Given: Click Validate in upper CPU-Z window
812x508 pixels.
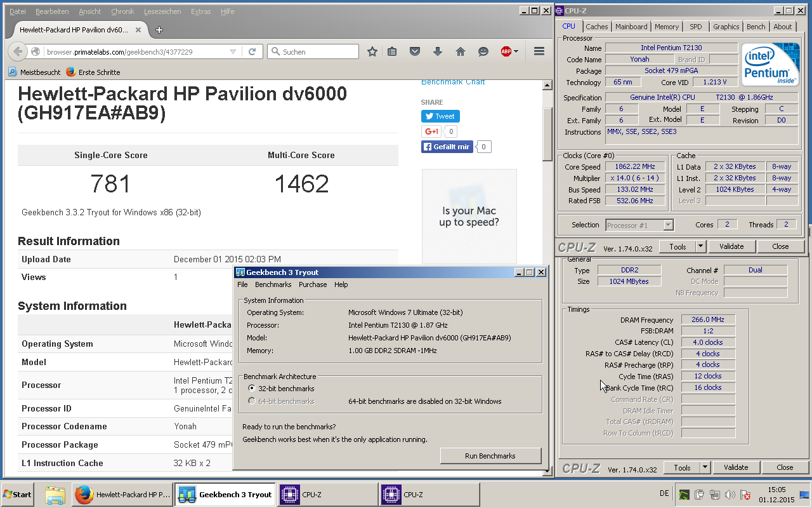Looking at the screenshot, I should [x=731, y=246].
